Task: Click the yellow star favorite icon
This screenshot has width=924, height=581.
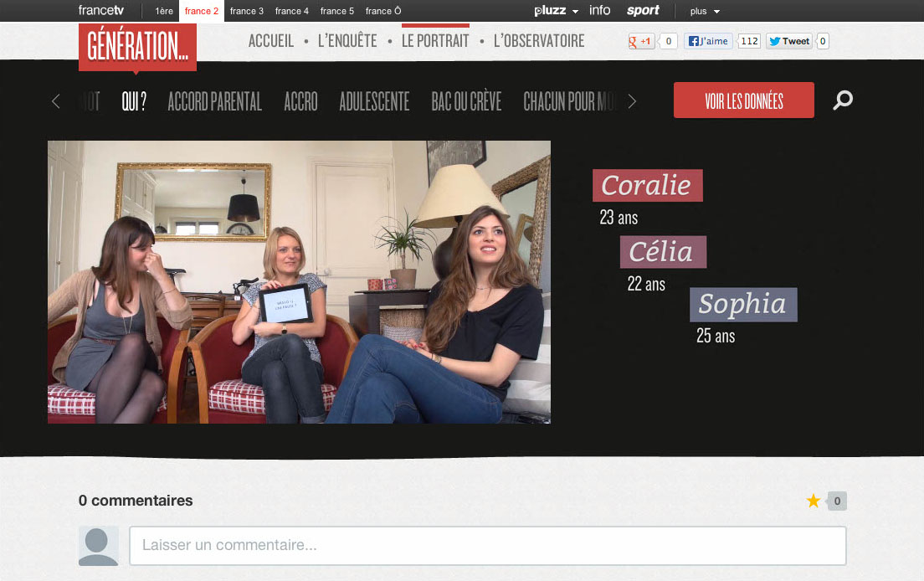Action: point(814,501)
